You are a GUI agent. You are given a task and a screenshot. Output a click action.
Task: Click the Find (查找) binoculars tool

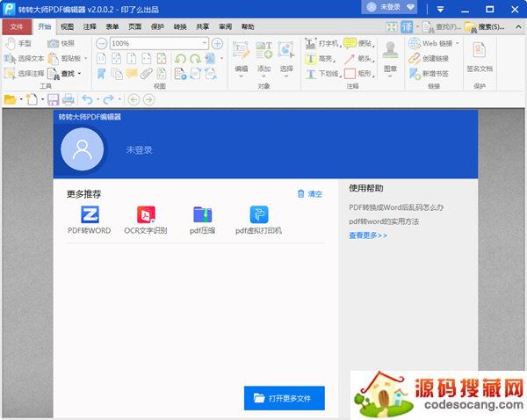(x=61, y=73)
